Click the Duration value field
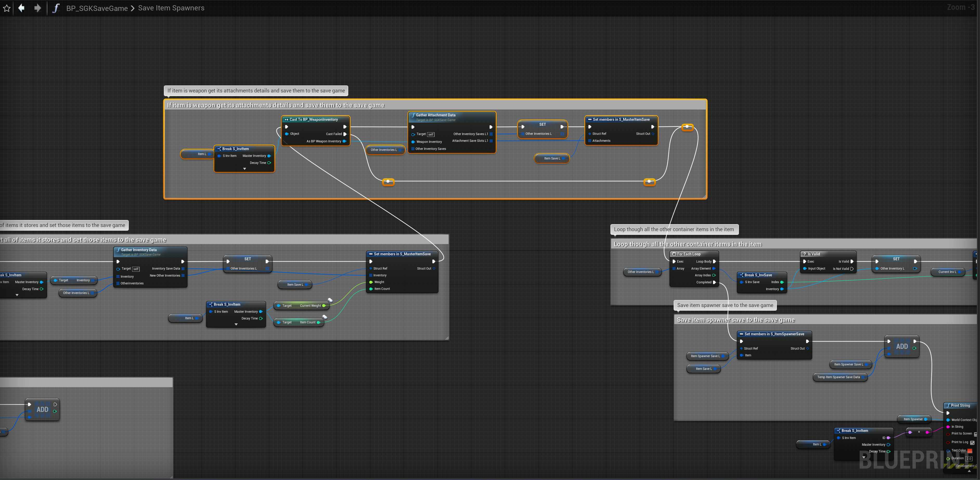Screen dimensions: 980x480 (x=969, y=459)
